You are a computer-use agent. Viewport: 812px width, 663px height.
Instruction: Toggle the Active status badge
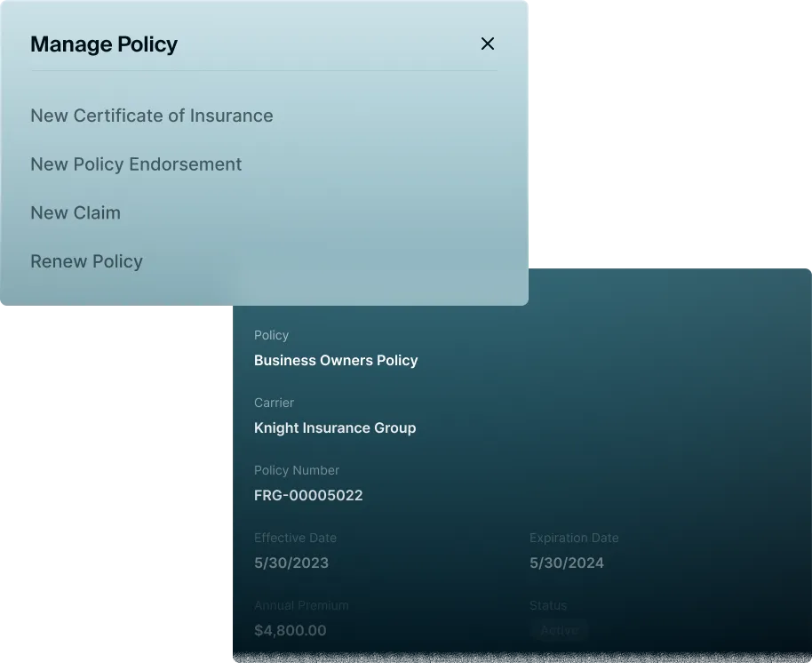(x=559, y=630)
